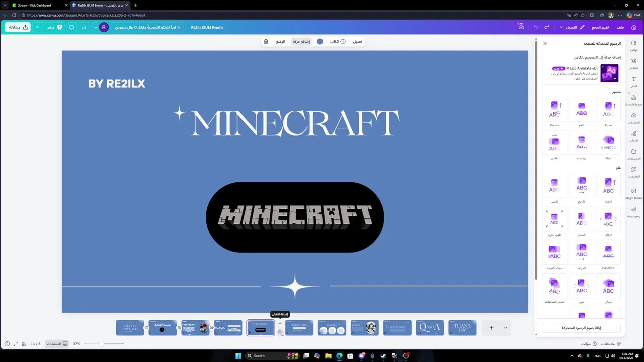Expand the التعديل editing mode dropdown
Viewport: 644px width, 362px height.
(x=572, y=27)
